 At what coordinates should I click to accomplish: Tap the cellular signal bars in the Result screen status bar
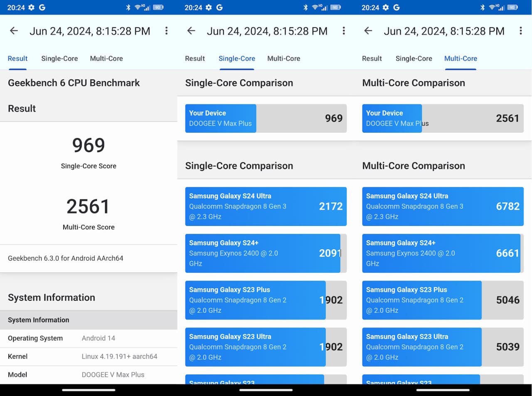147,8
